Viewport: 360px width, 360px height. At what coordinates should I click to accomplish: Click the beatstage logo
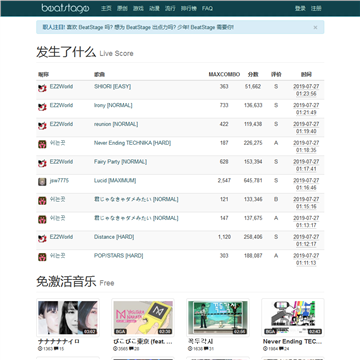tap(65, 8)
